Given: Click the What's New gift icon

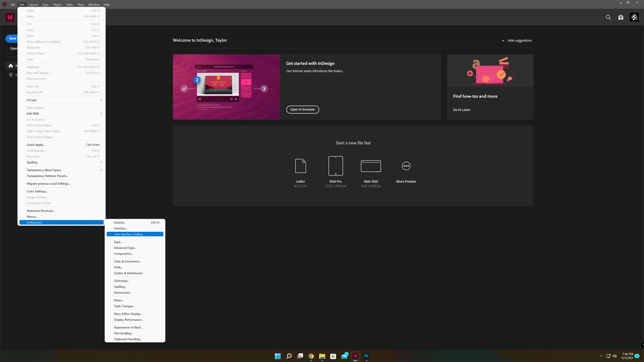Looking at the screenshot, I should click(x=621, y=17).
